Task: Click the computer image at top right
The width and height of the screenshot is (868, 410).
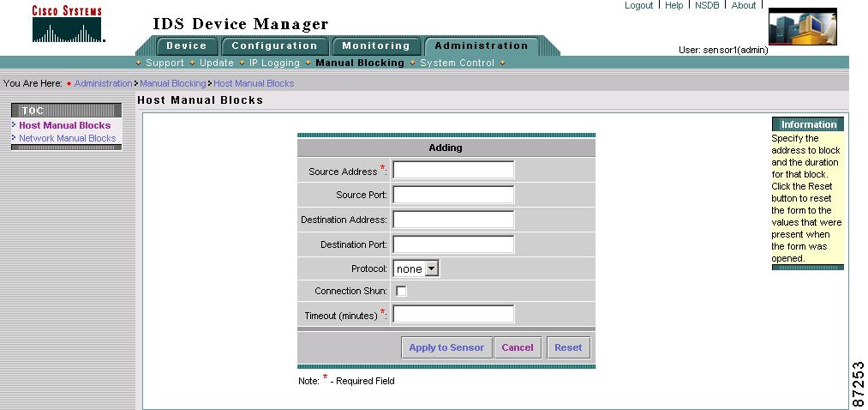Action: tap(803, 27)
